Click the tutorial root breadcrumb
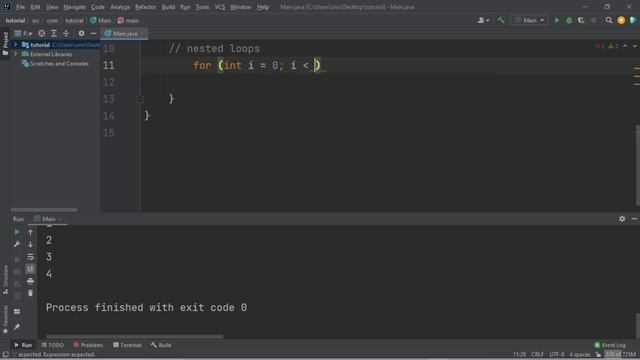Screen dimensions: 640x360 15,20
